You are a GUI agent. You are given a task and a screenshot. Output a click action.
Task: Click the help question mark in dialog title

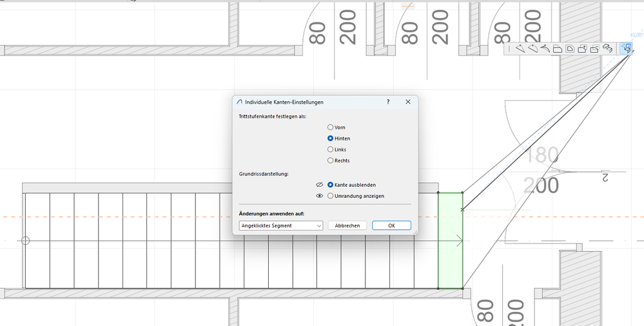tap(388, 102)
